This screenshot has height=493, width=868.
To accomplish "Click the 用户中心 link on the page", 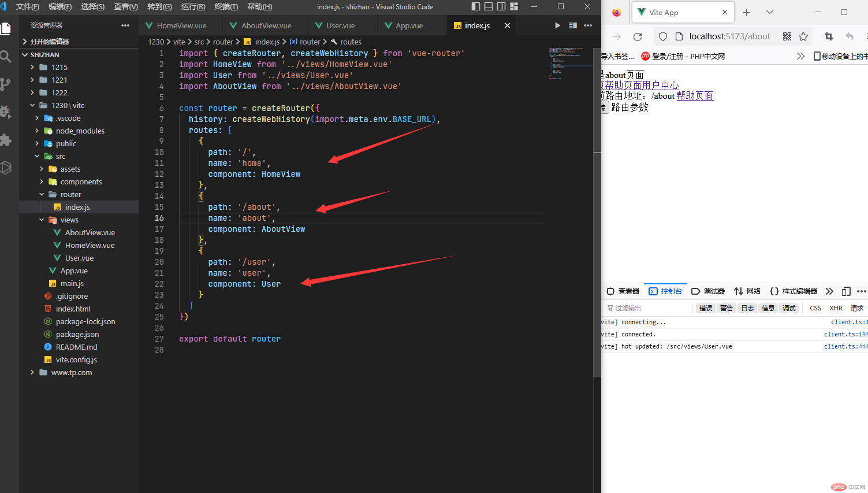I will tap(661, 86).
